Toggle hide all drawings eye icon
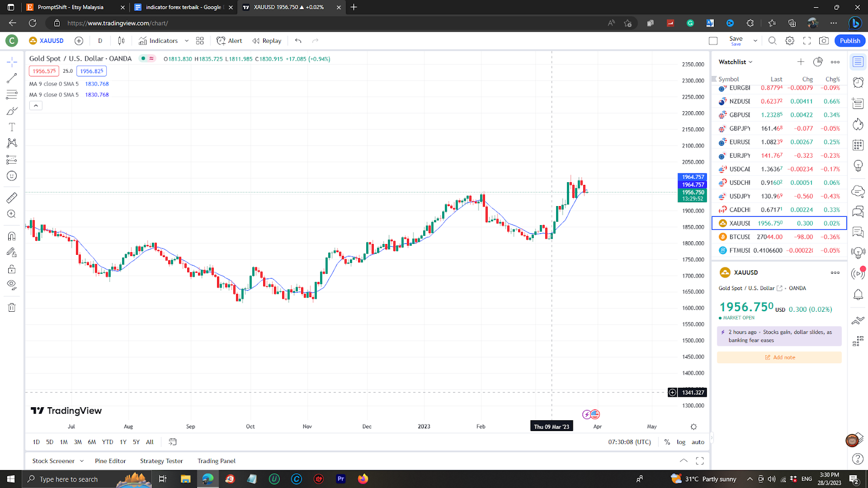868x488 pixels. pyautogui.click(x=12, y=285)
